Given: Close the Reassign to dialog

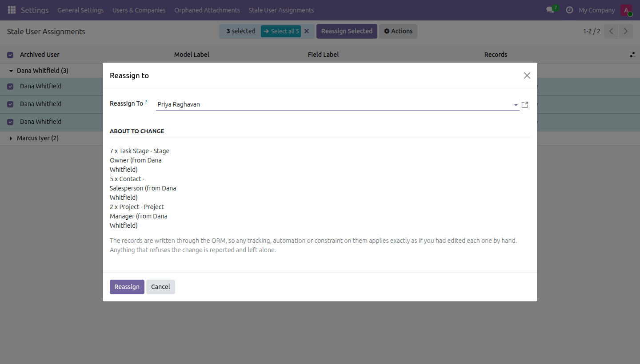Looking at the screenshot, I should click(527, 75).
